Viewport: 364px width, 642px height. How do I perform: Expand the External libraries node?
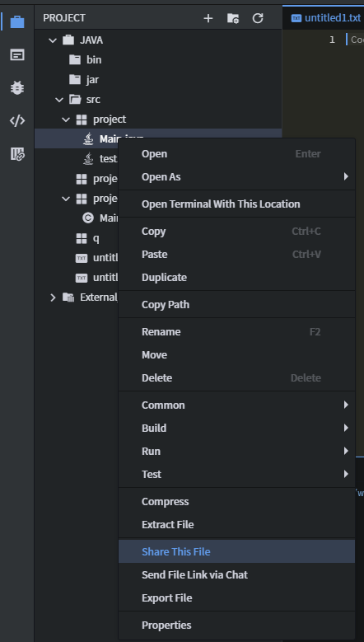pos(53,298)
